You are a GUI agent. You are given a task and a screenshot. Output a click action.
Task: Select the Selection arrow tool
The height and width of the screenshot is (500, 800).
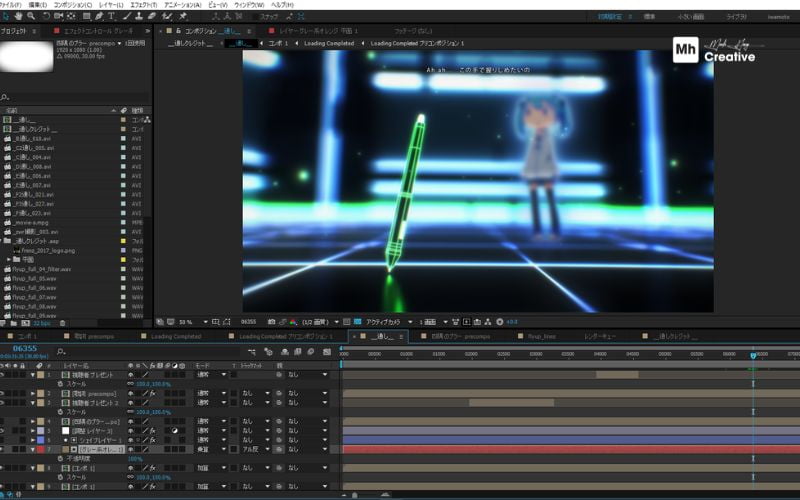coord(6,16)
